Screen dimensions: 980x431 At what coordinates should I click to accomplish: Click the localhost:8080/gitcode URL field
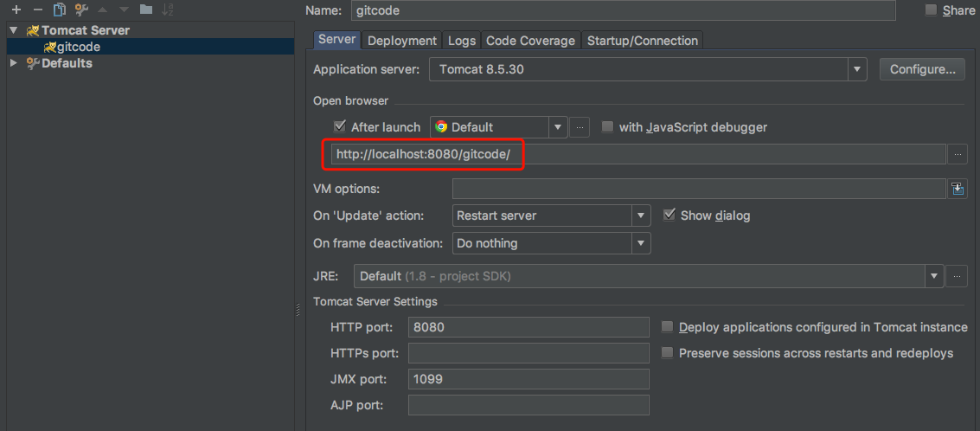(638, 154)
